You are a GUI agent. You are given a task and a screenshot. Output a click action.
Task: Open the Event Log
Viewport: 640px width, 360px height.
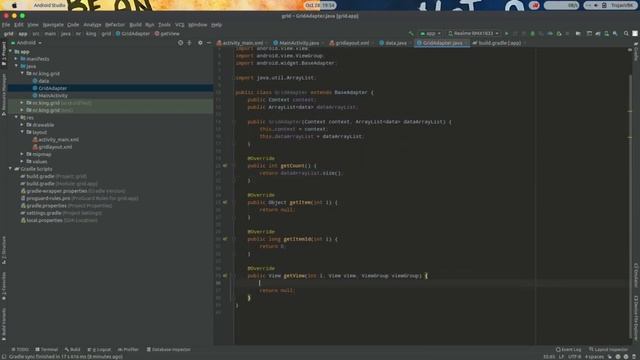[x=568, y=349]
